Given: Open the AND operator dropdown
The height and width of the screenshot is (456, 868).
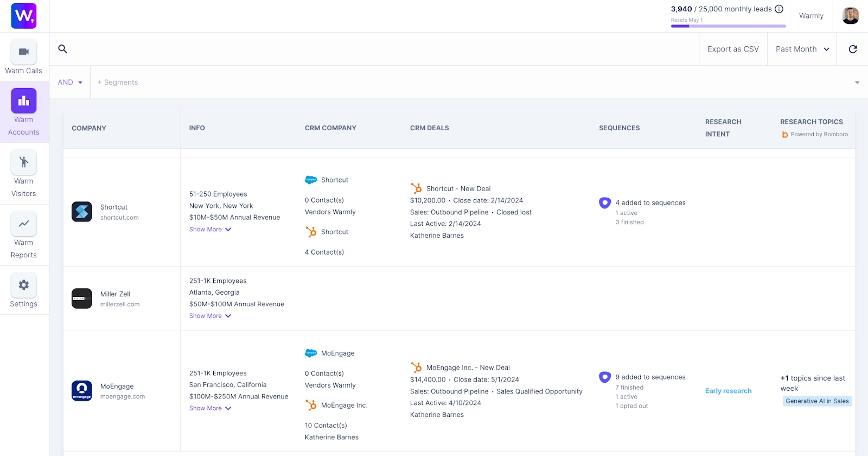Looking at the screenshot, I should [x=70, y=83].
